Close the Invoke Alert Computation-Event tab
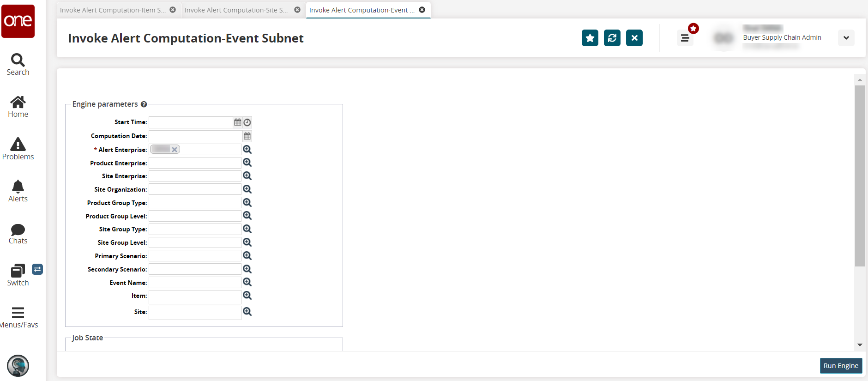Image resolution: width=868 pixels, height=381 pixels. point(422,10)
